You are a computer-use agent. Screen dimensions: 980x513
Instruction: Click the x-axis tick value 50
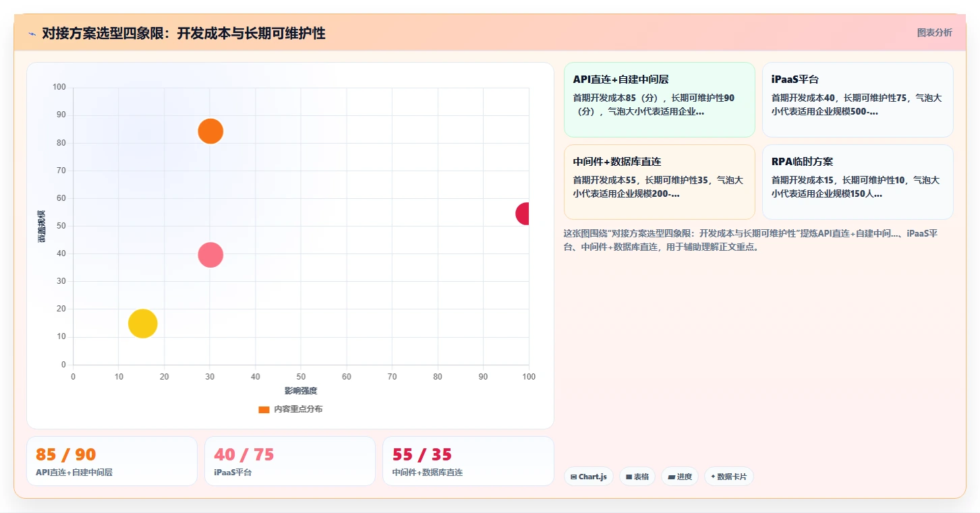tap(301, 377)
